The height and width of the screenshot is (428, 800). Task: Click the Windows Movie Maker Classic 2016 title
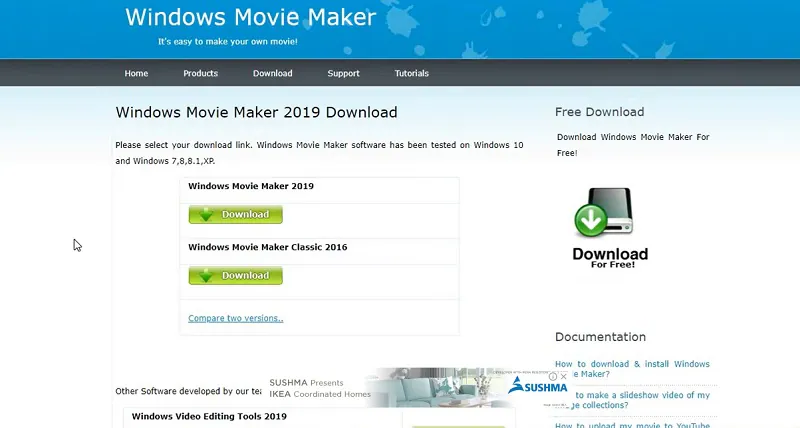[x=268, y=247]
